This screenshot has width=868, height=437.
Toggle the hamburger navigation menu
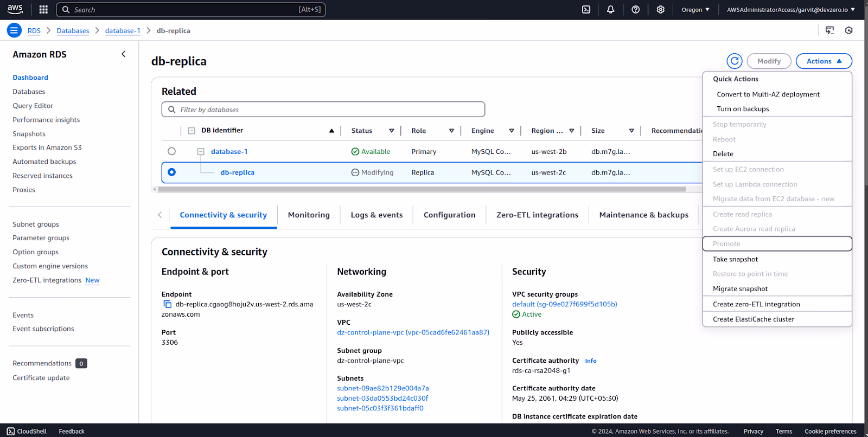click(x=14, y=30)
